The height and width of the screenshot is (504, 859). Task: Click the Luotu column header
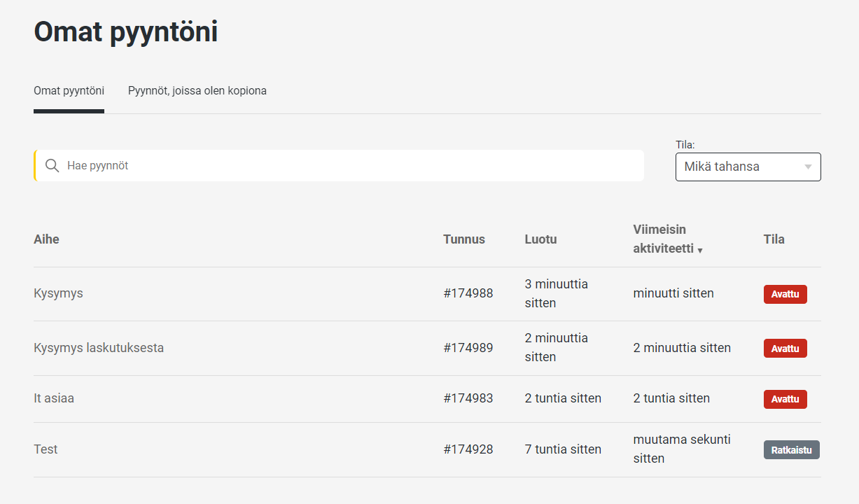[x=540, y=239]
